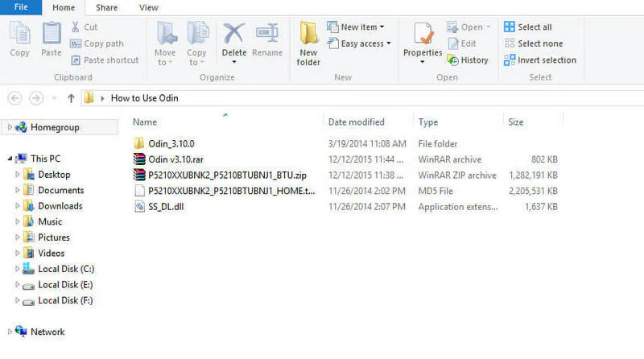Click the History icon in Open group
The image size is (644, 359).
tap(452, 60)
